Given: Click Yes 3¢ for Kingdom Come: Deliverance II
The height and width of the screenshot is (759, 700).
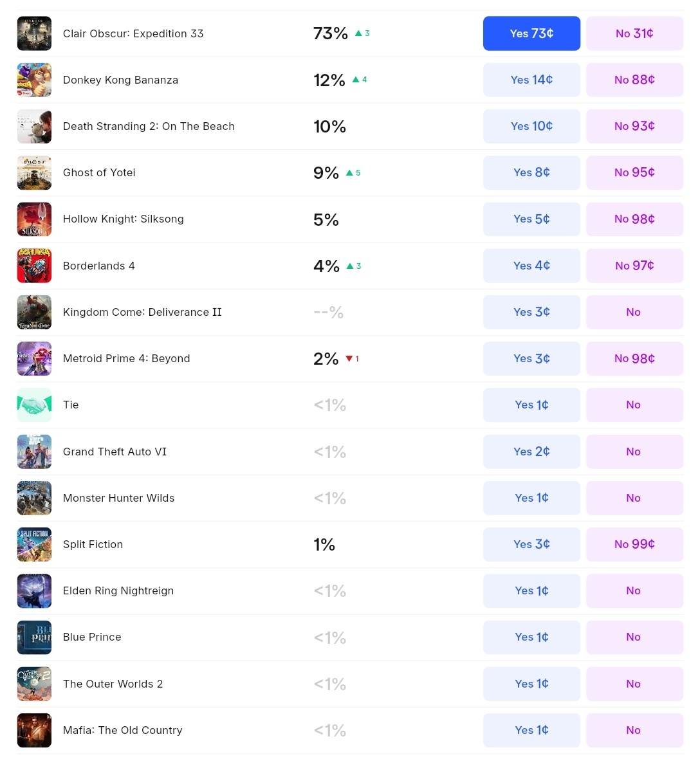Looking at the screenshot, I should pyautogui.click(x=531, y=312).
